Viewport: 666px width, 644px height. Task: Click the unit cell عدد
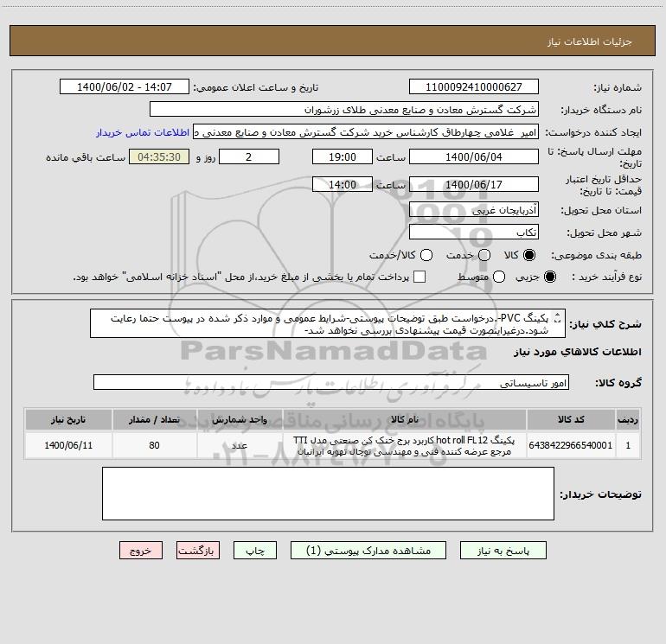point(240,445)
